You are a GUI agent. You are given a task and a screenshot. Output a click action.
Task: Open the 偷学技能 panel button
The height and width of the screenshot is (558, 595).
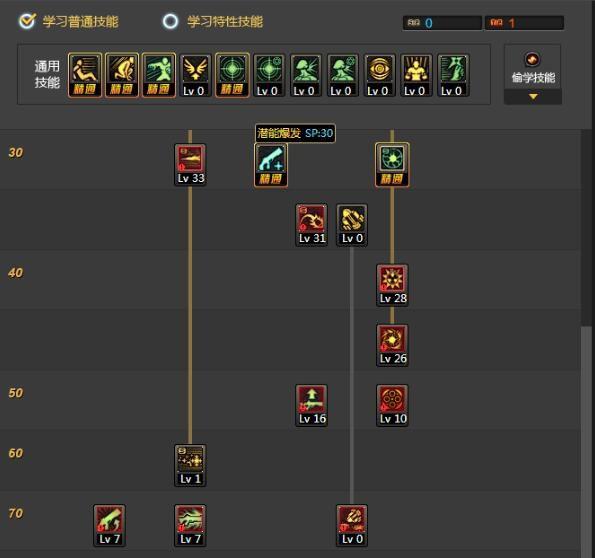[x=533, y=68]
